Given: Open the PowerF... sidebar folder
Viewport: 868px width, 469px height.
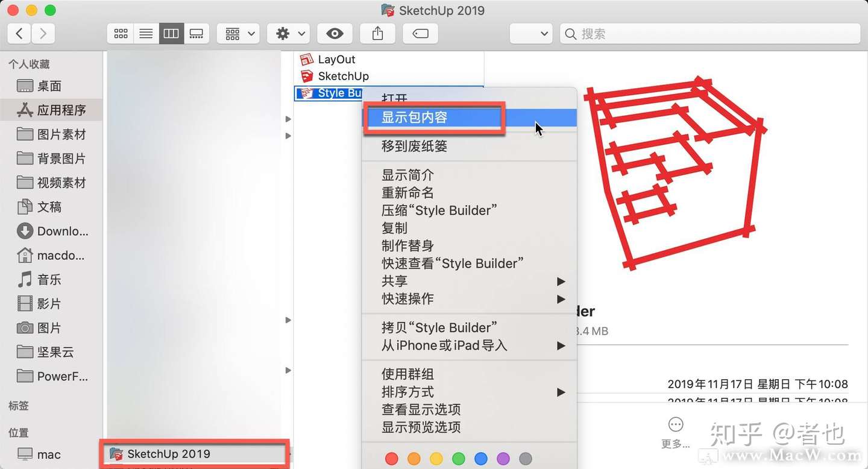Looking at the screenshot, I should pos(51,376).
